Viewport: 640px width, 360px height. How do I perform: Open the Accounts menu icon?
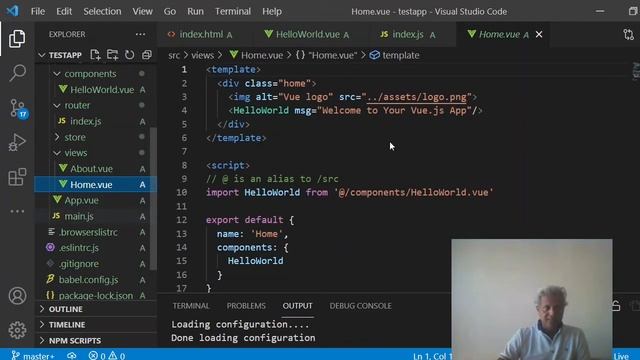17,296
